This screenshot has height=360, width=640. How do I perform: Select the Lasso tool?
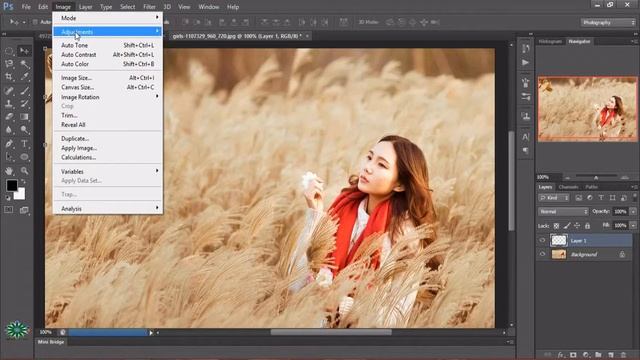[9, 64]
